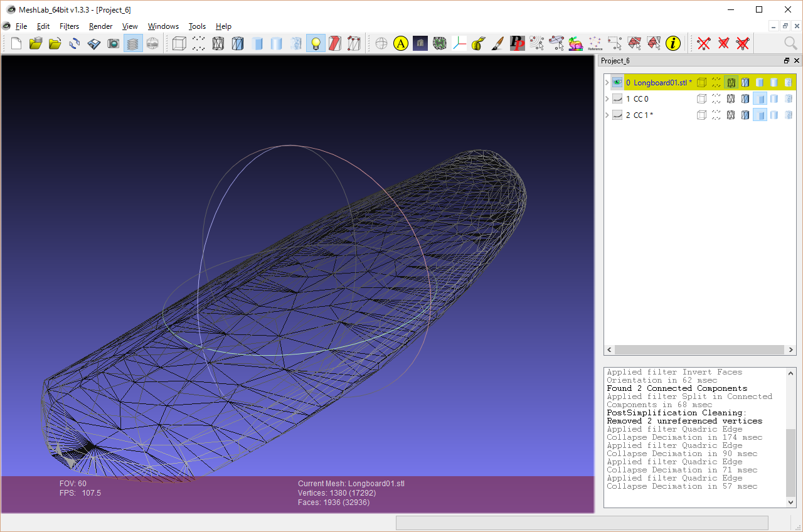Viewport: 803px width, 532px height.
Task: Open the Filters menu
Action: [69, 26]
